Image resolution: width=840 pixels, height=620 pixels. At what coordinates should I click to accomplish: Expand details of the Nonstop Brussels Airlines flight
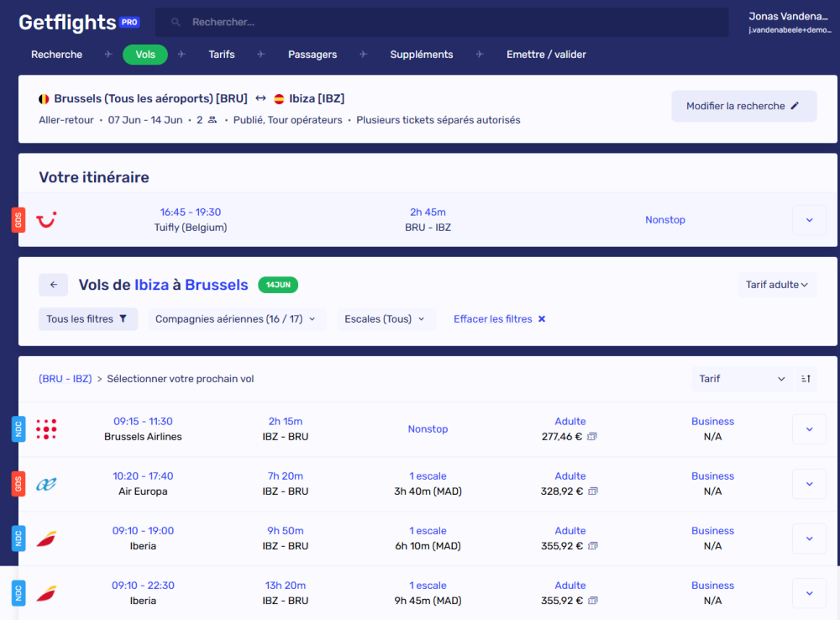pos(809,428)
